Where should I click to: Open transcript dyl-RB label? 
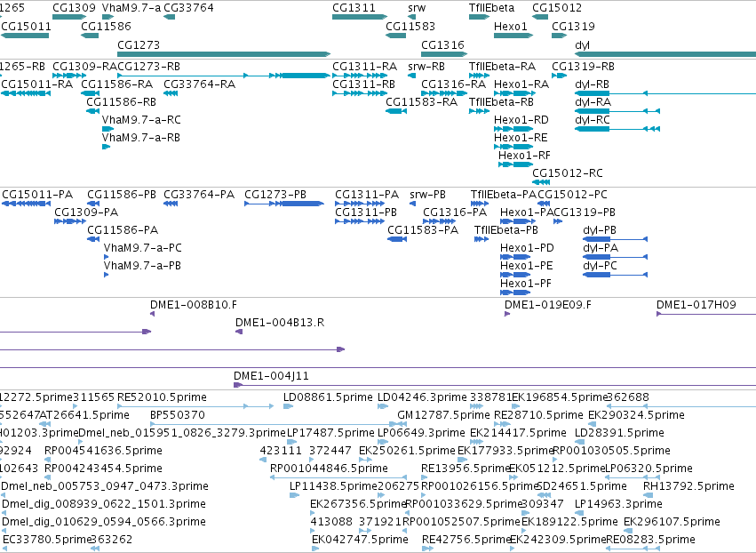click(592, 84)
